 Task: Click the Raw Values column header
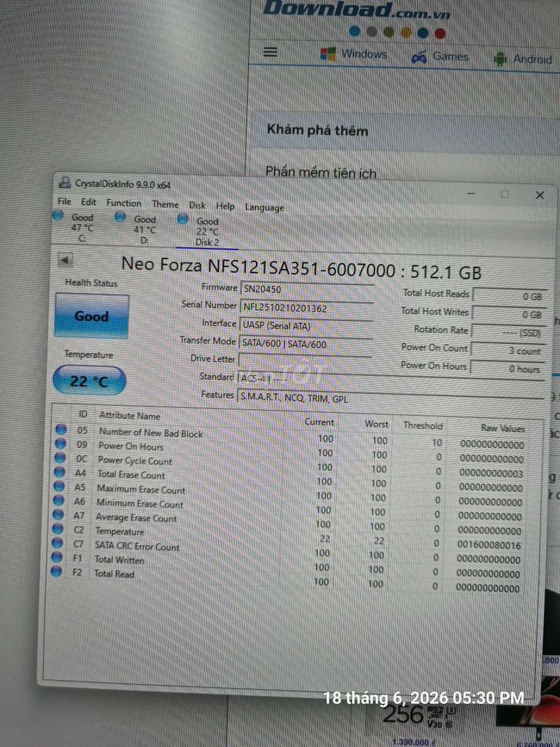tap(502, 427)
